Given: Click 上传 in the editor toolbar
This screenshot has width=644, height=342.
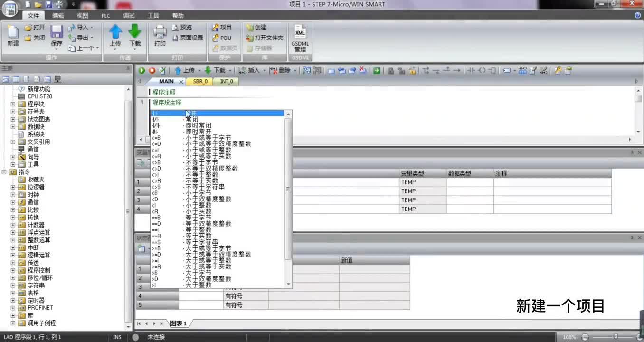Looking at the screenshot, I should click(185, 70).
